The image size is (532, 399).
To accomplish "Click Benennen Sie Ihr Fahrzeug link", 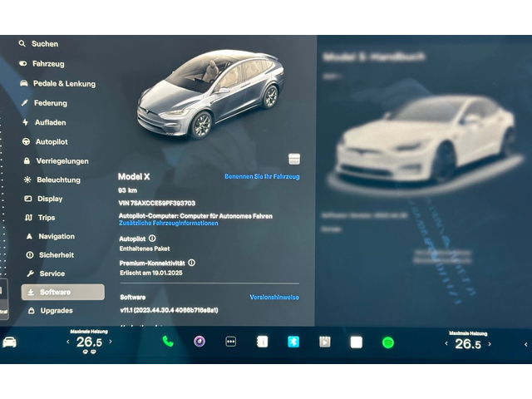I will pos(262,176).
